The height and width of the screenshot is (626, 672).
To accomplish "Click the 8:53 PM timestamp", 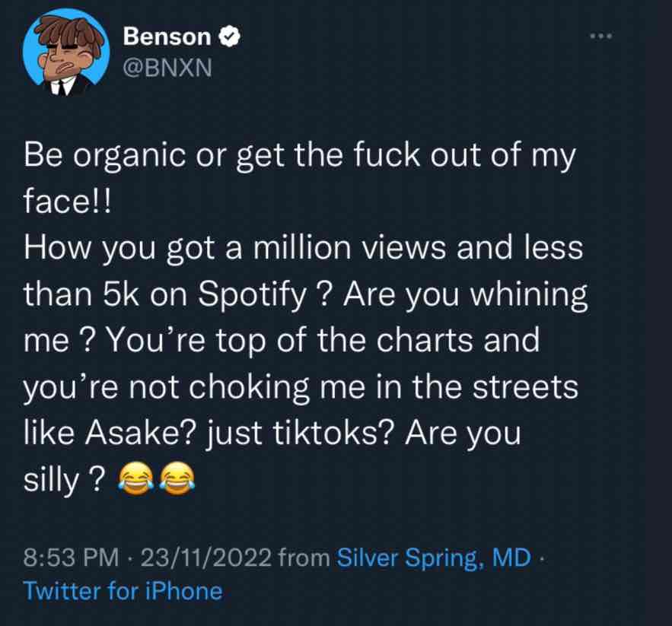I will point(72,558).
